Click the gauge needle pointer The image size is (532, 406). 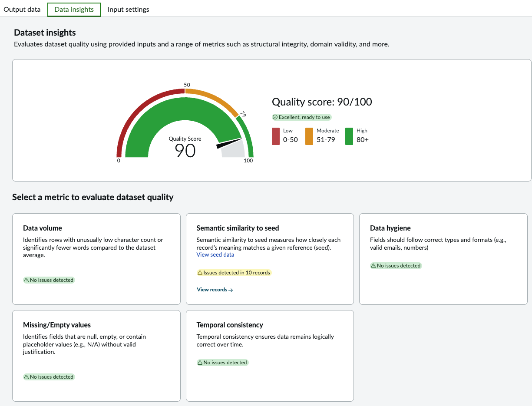pos(229,144)
